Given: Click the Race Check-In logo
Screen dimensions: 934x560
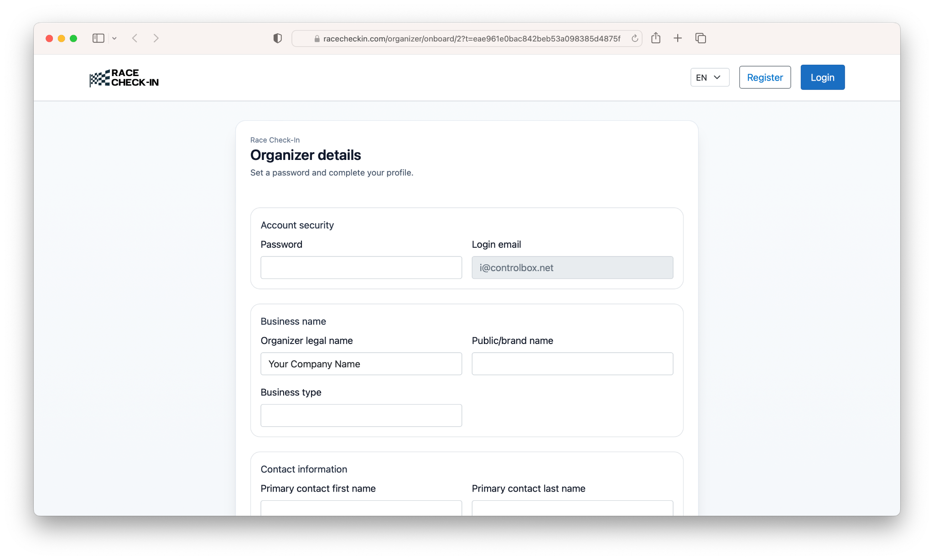Looking at the screenshot, I should tap(124, 78).
